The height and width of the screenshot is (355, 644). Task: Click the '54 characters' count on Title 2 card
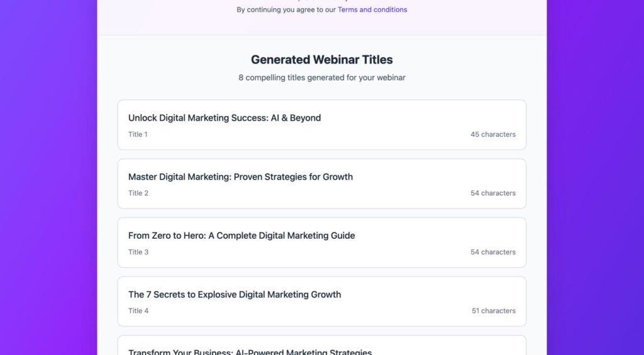492,194
